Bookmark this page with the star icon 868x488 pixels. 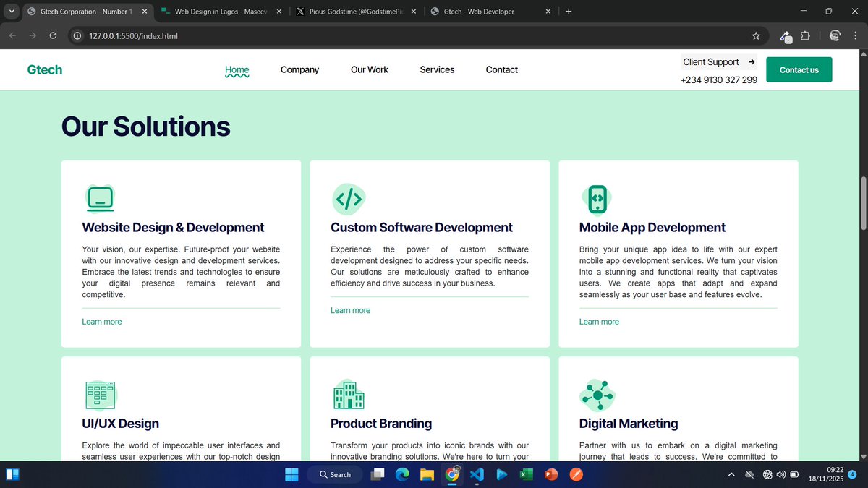(756, 35)
